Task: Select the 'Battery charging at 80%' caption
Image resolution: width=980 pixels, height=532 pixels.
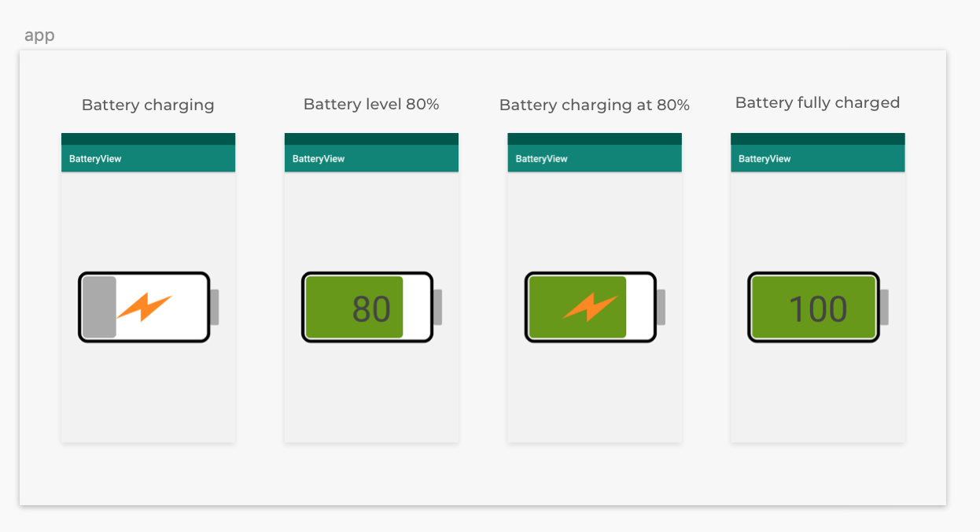Action: [595, 105]
